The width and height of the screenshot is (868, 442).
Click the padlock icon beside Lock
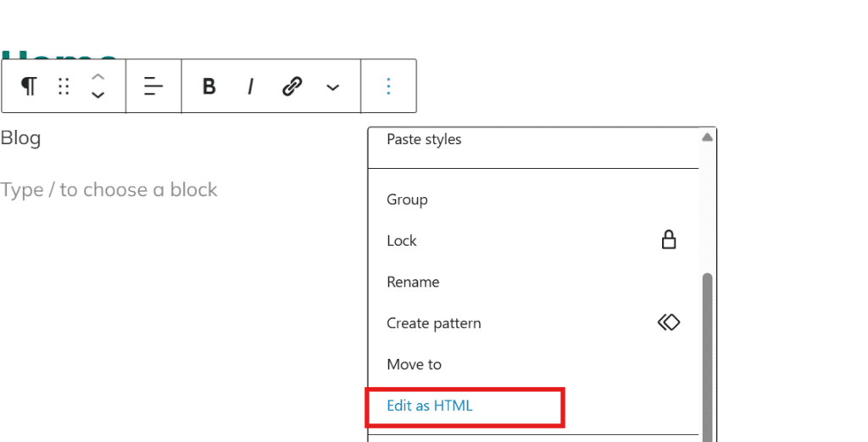click(x=669, y=240)
